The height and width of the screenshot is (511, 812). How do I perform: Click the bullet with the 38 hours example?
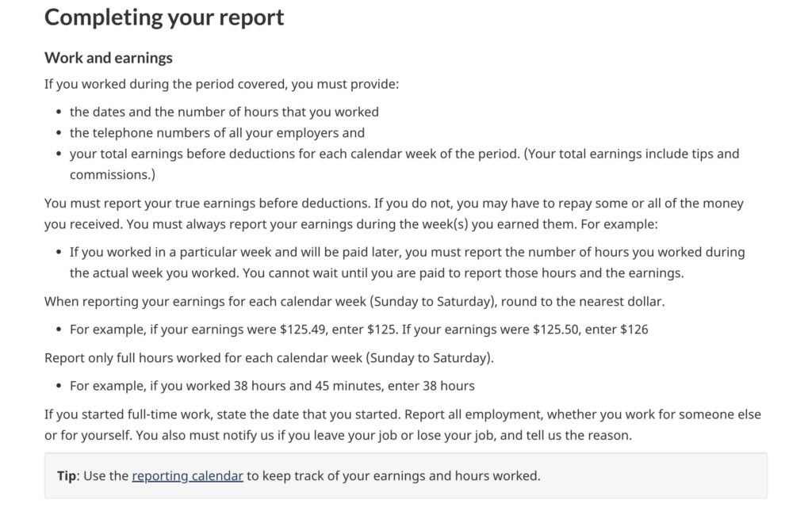pyautogui.click(x=272, y=386)
